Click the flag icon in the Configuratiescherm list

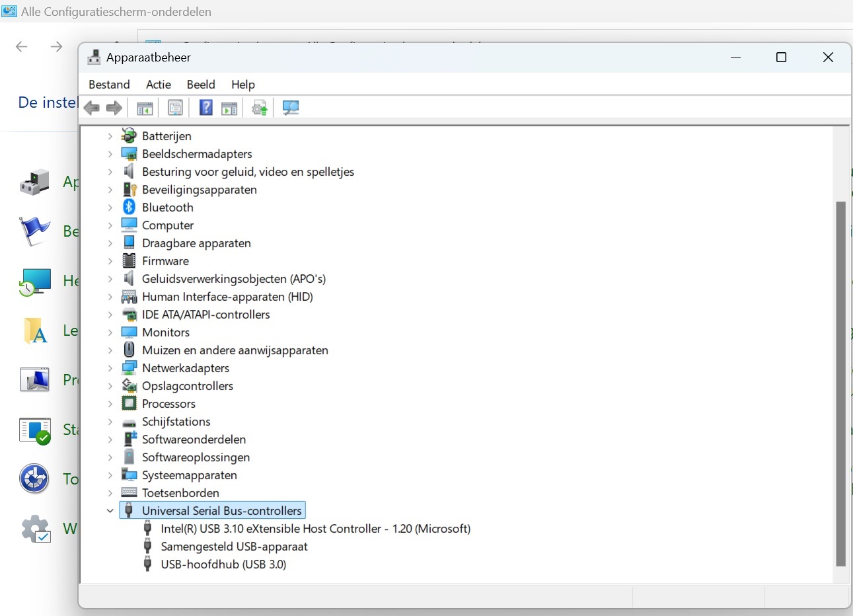tap(34, 231)
